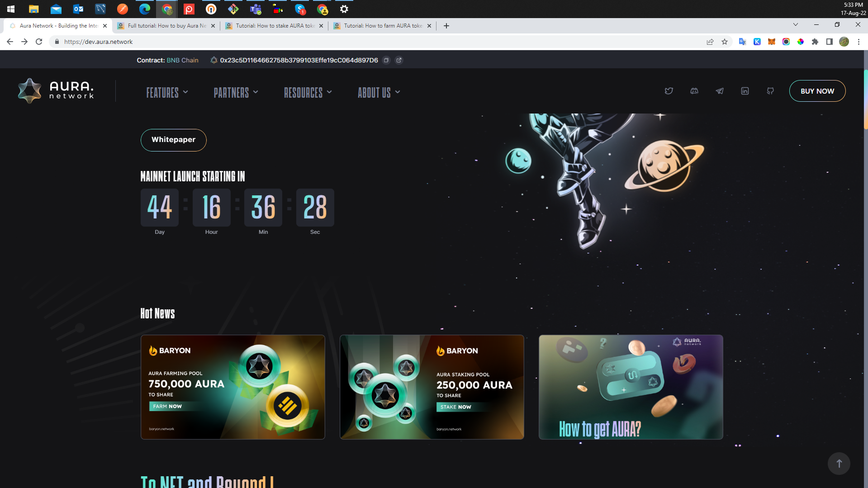
Task: Click the Aura Network logo
Action: pyautogui.click(x=55, y=90)
